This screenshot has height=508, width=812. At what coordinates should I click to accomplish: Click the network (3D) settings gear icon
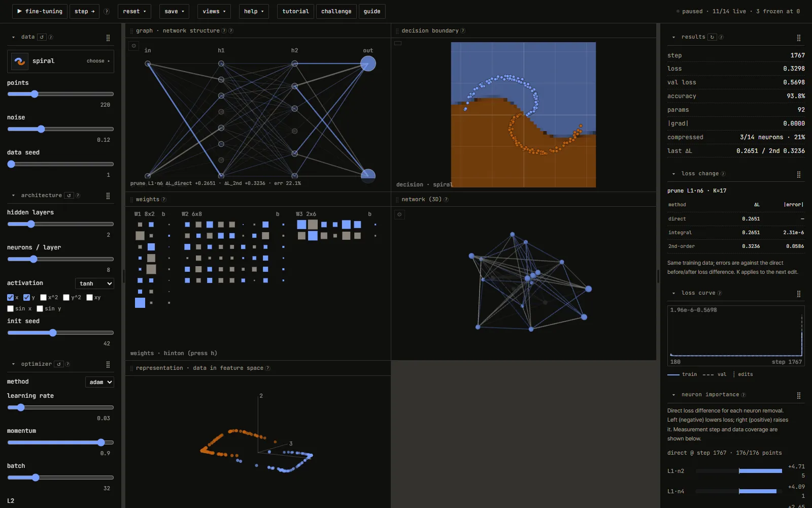[x=400, y=214]
